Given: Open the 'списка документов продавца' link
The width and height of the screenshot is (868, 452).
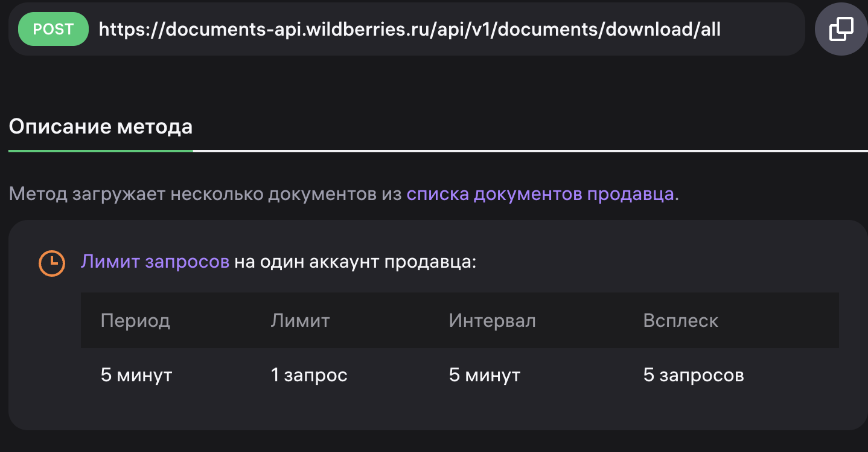Looking at the screenshot, I should click(x=540, y=194).
